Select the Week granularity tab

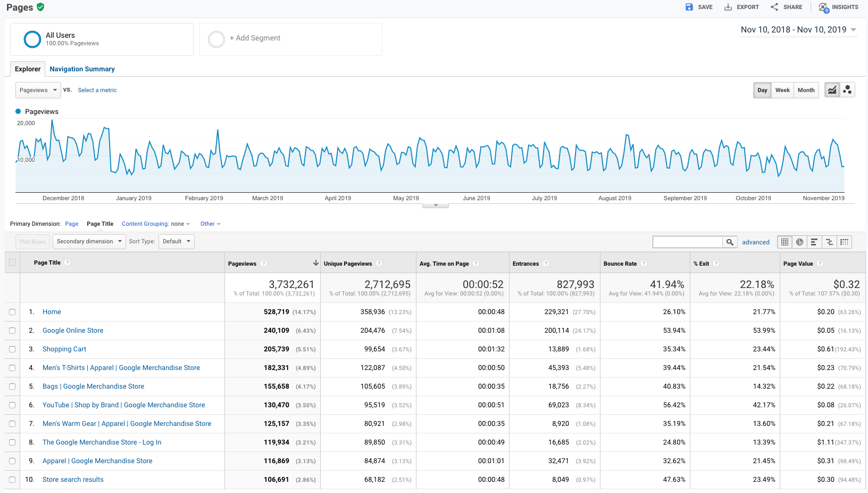click(x=782, y=90)
